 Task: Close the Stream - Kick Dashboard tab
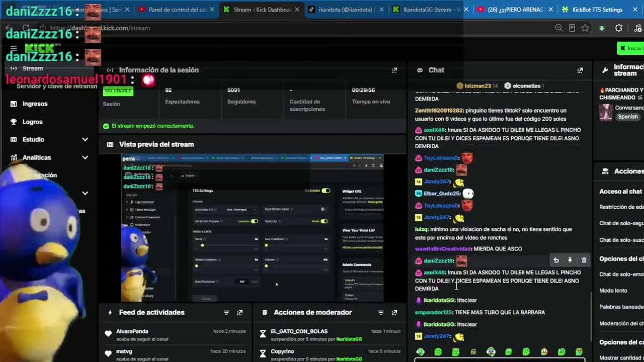297,10
